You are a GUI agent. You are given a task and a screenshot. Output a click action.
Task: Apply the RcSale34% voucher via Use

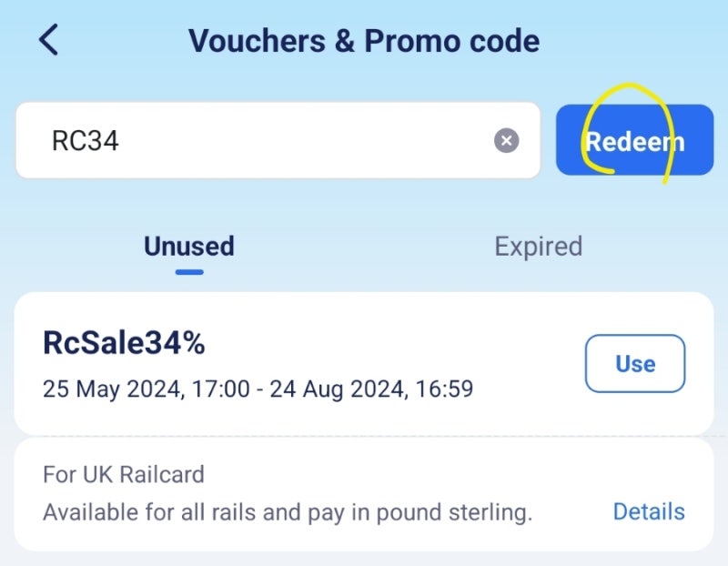pyautogui.click(x=634, y=364)
